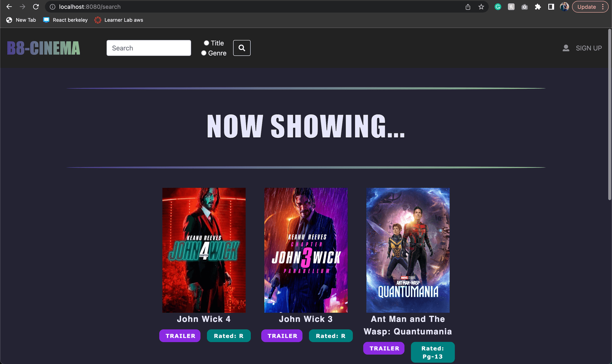Open the Quantumania movie poster
The width and height of the screenshot is (612, 364).
408,250
